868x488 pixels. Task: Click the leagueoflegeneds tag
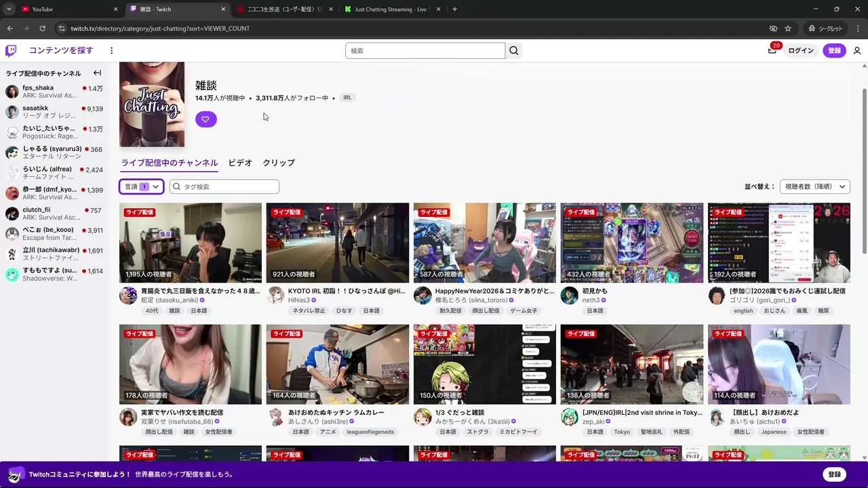(x=370, y=432)
